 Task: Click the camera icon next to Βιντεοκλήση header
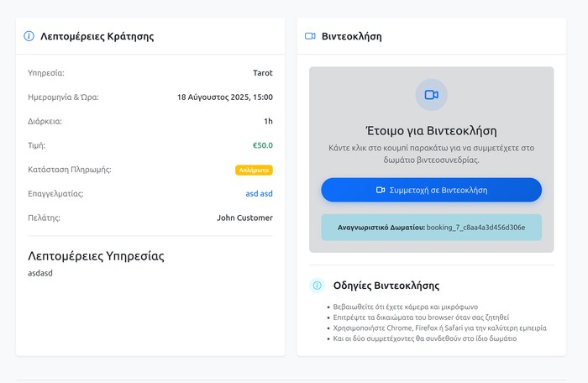click(x=310, y=36)
